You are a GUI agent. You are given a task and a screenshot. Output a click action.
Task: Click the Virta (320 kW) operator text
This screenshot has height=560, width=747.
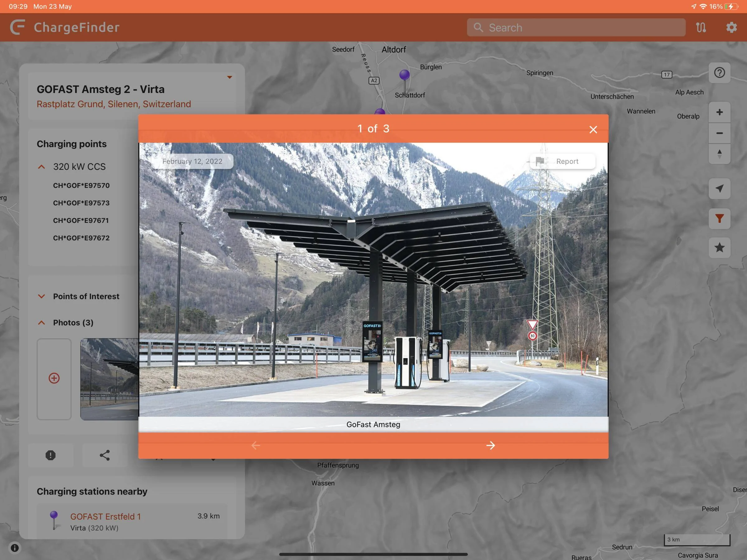pyautogui.click(x=94, y=528)
